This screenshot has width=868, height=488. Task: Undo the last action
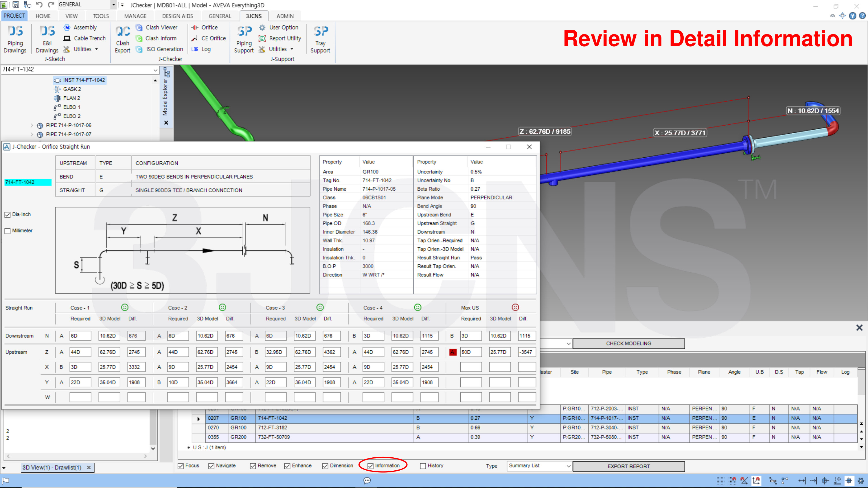(x=39, y=5)
